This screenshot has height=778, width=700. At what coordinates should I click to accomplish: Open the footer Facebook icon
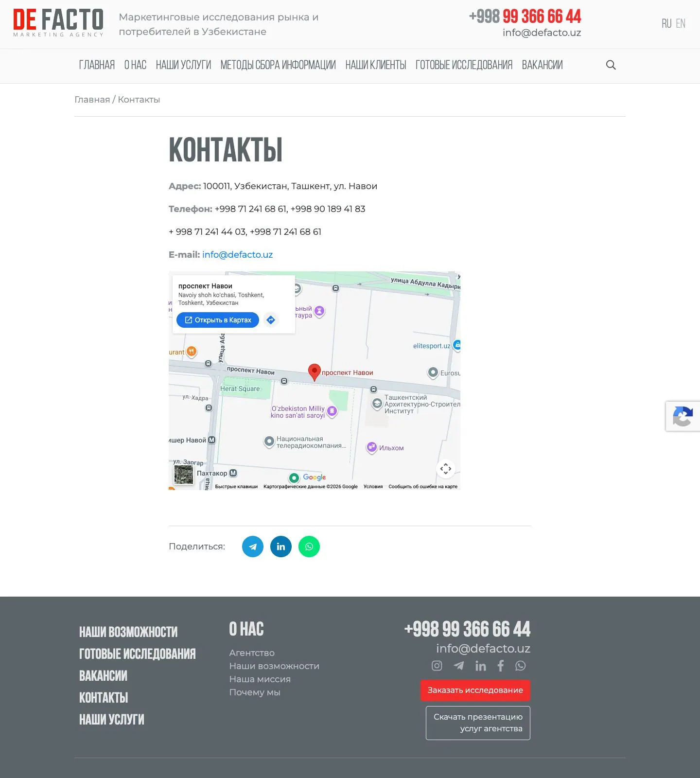tap(501, 666)
